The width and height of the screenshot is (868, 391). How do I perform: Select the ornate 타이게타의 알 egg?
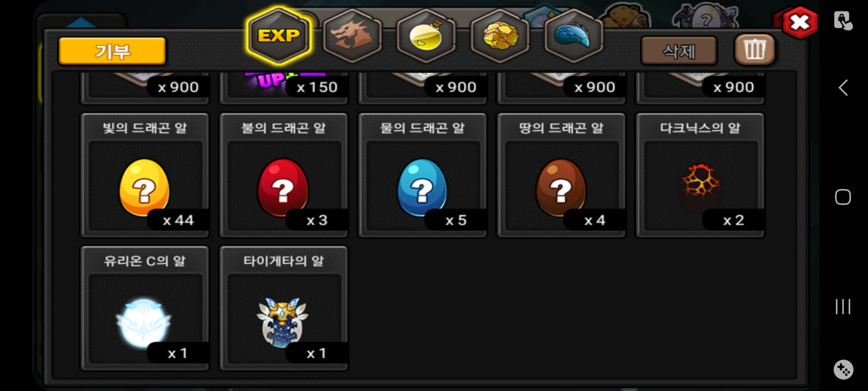click(284, 308)
